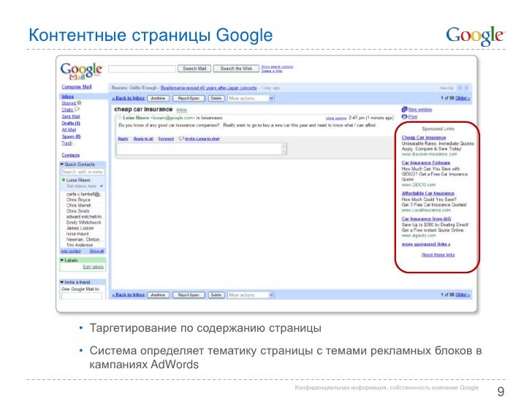
Task: Click the Search the Web button
Action: [236, 69]
